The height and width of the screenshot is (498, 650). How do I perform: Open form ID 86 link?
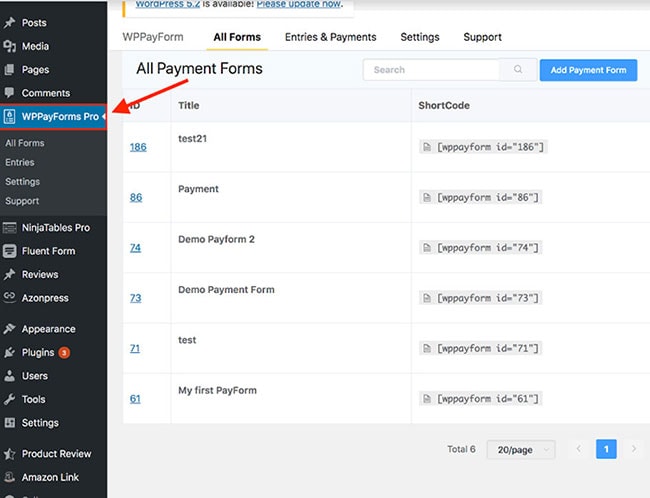(x=136, y=197)
